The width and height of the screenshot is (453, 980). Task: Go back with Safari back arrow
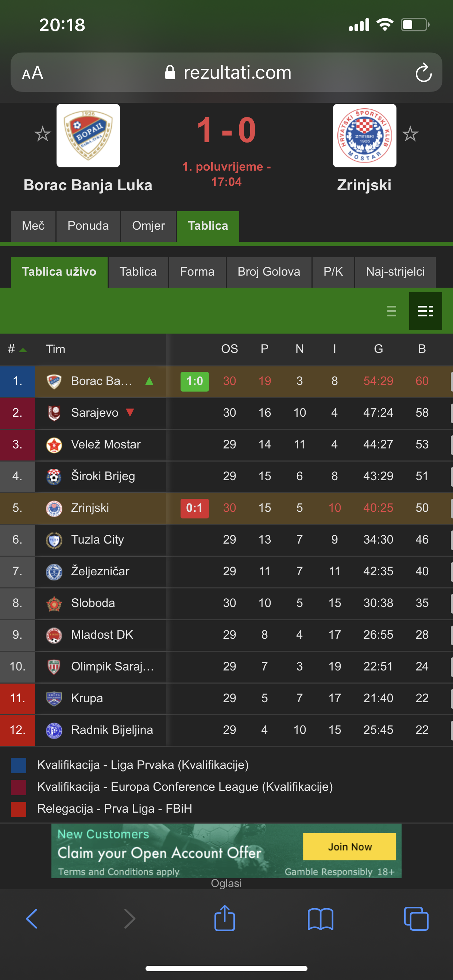tap(32, 919)
